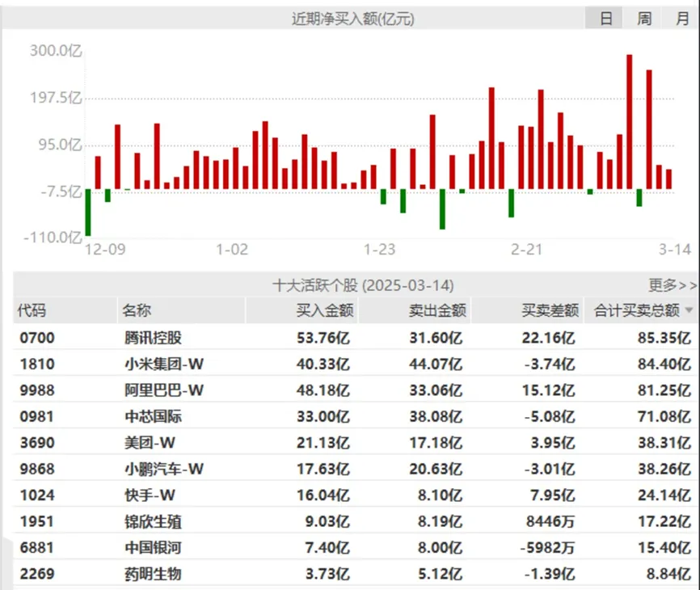Open the 更多>> link

point(673,284)
